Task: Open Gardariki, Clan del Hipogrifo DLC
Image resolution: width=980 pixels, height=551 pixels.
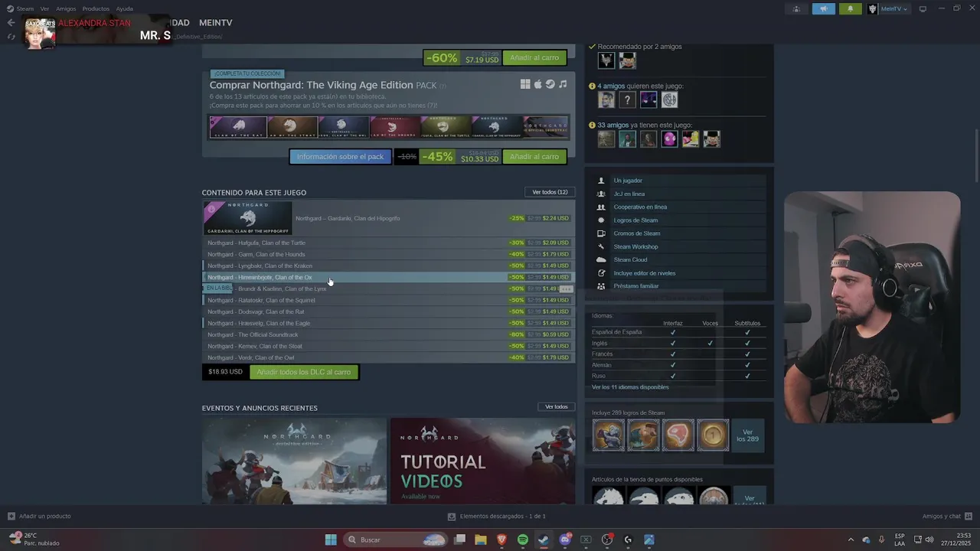Action: click(388, 218)
